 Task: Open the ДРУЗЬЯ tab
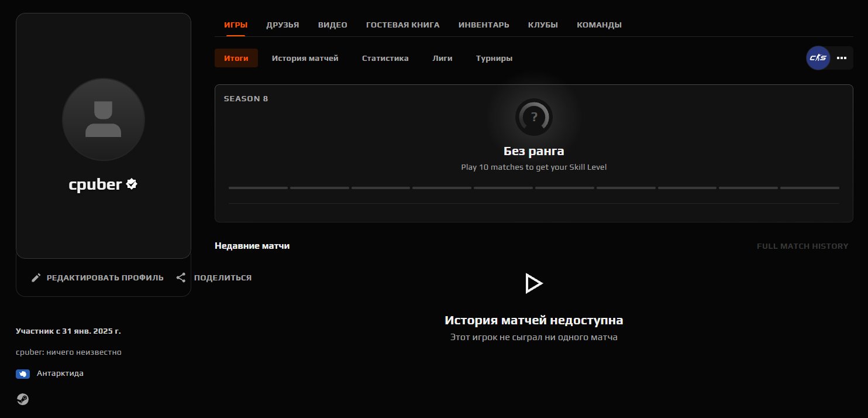283,25
